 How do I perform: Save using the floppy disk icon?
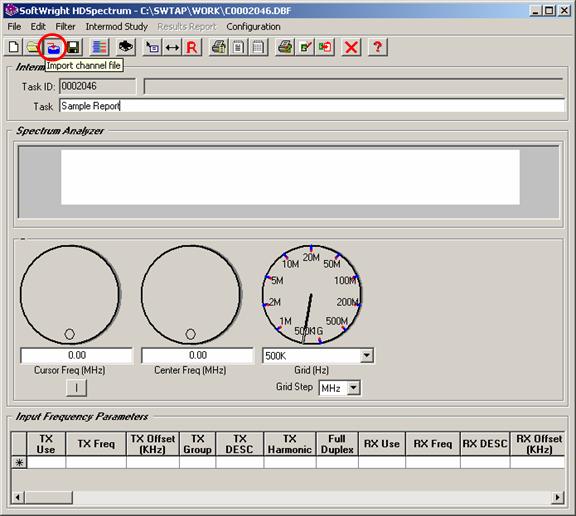pyautogui.click(x=73, y=47)
